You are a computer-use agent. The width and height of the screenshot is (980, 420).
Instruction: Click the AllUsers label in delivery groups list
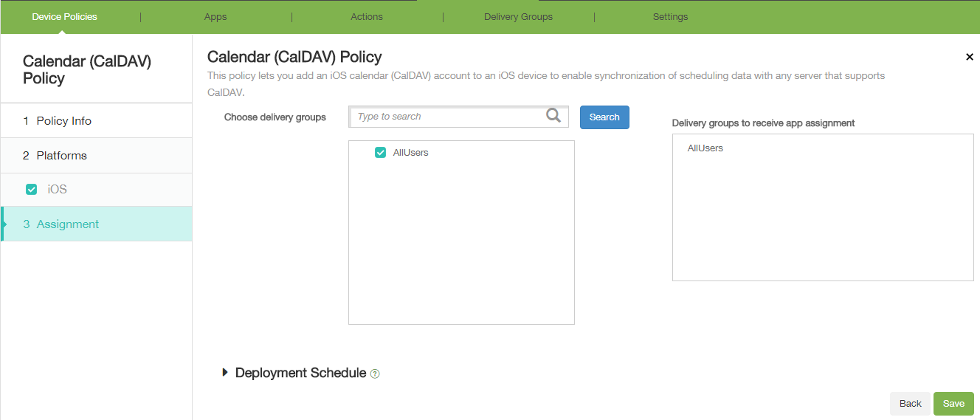click(411, 153)
